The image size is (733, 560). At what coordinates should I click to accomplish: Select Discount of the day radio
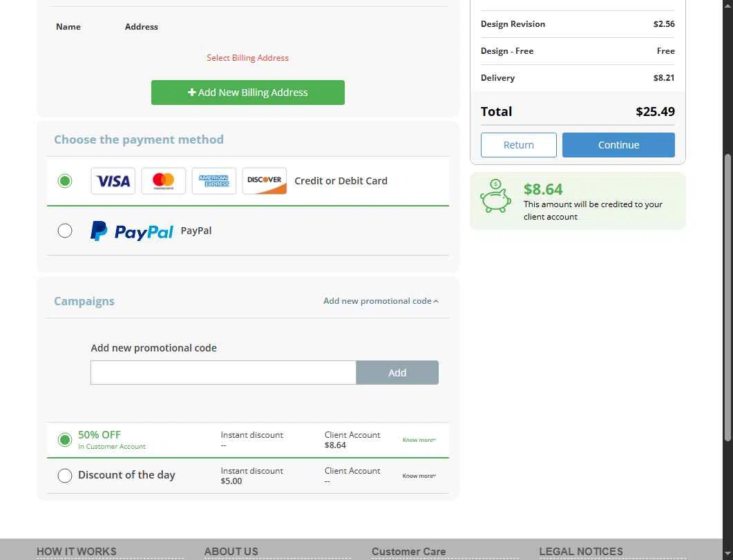pos(65,476)
